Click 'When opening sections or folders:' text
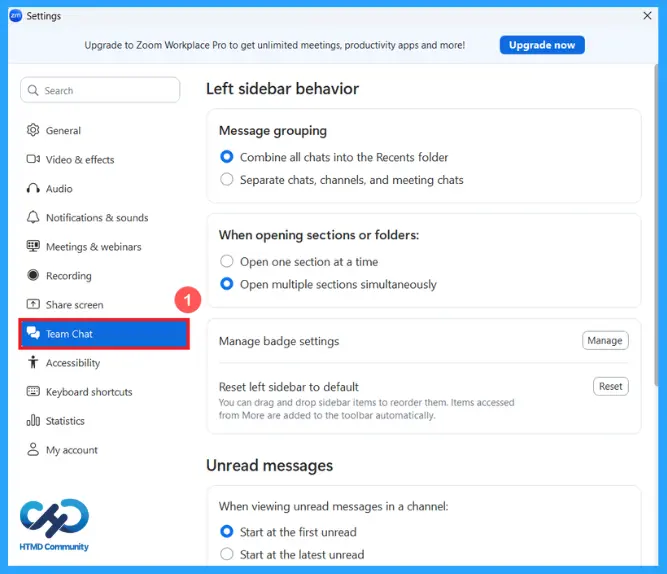The image size is (667, 574). pos(319,235)
